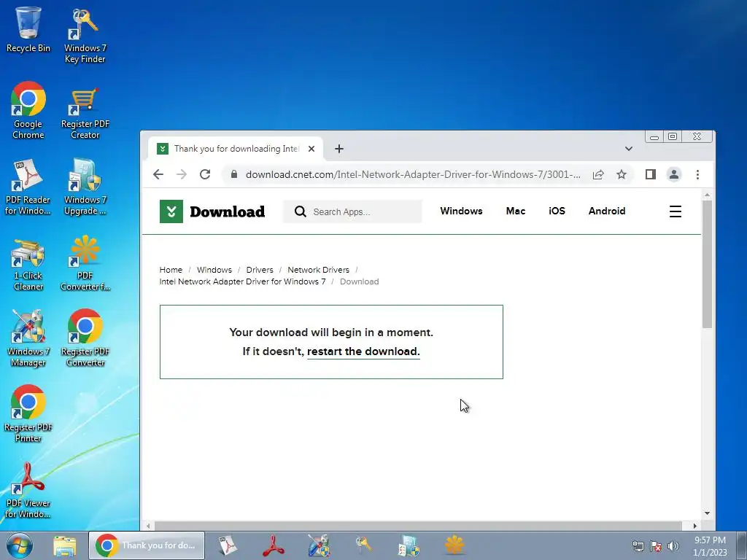The image size is (747, 560).
Task: Open Windows Start button
Action: tap(20, 545)
